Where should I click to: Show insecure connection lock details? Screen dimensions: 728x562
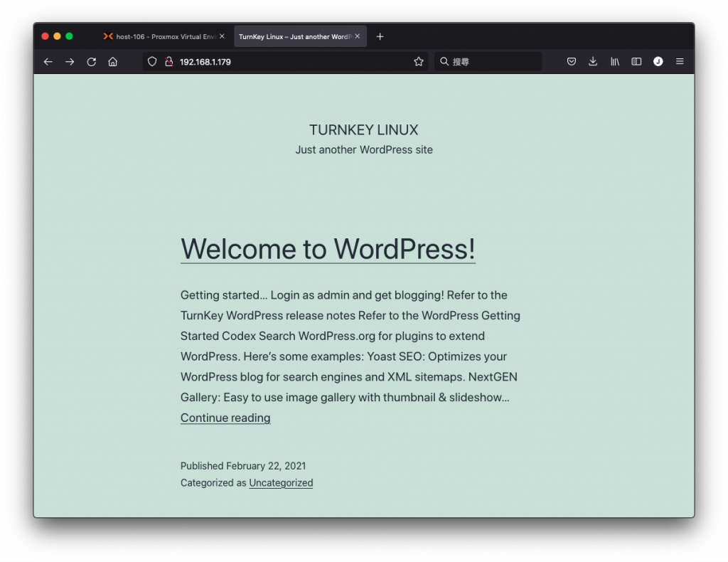click(169, 62)
